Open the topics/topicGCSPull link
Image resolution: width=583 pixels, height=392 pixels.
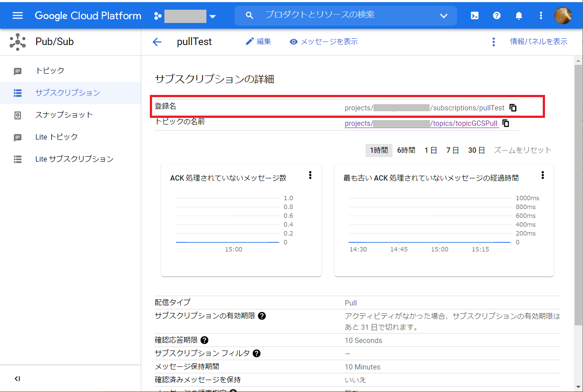pos(422,124)
